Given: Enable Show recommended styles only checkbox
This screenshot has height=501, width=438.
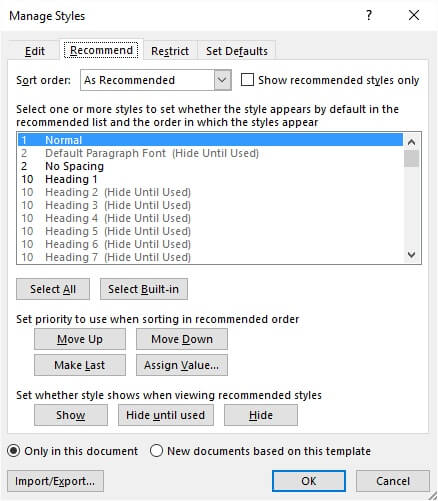Looking at the screenshot, I should (247, 80).
